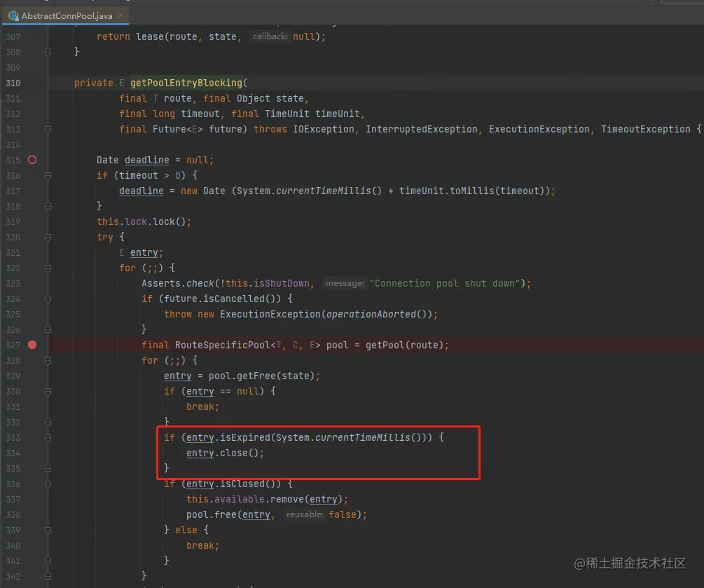Collapse the fold marker on line 313
Viewport: 704px width, 588px height.
pyautogui.click(x=48, y=130)
